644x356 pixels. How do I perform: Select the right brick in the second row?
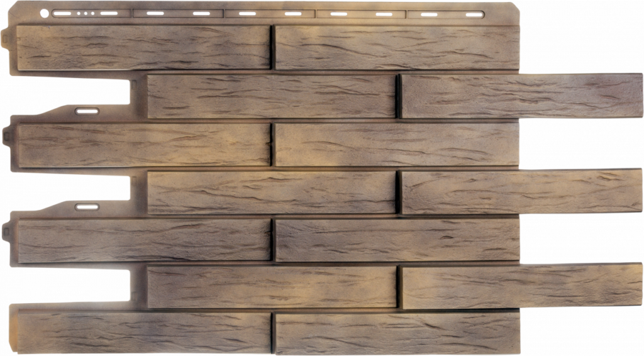522,96
